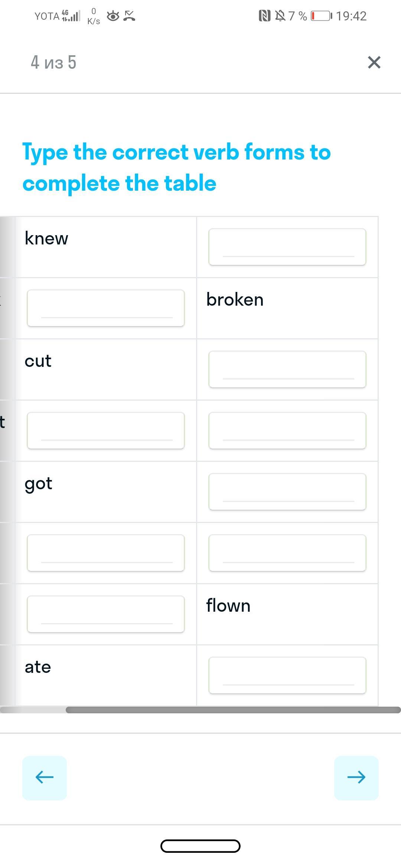Tap the home gesture pill
Viewport: 401px width, 868px height.
click(200, 846)
